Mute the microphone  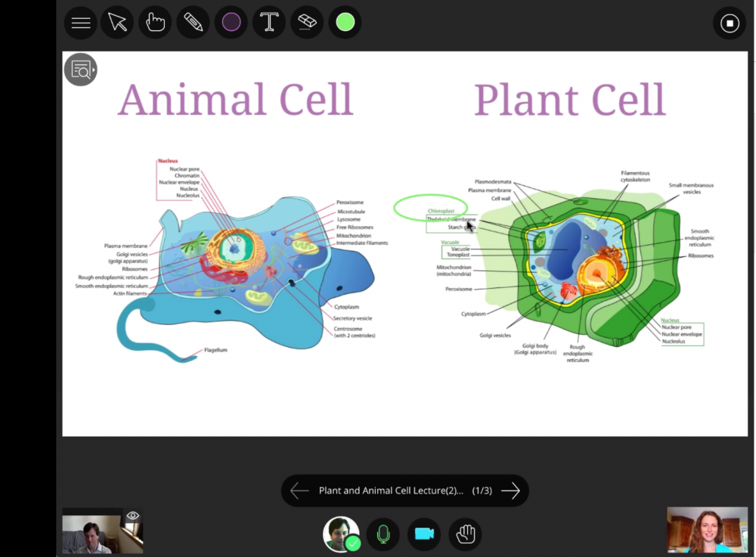point(383,534)
